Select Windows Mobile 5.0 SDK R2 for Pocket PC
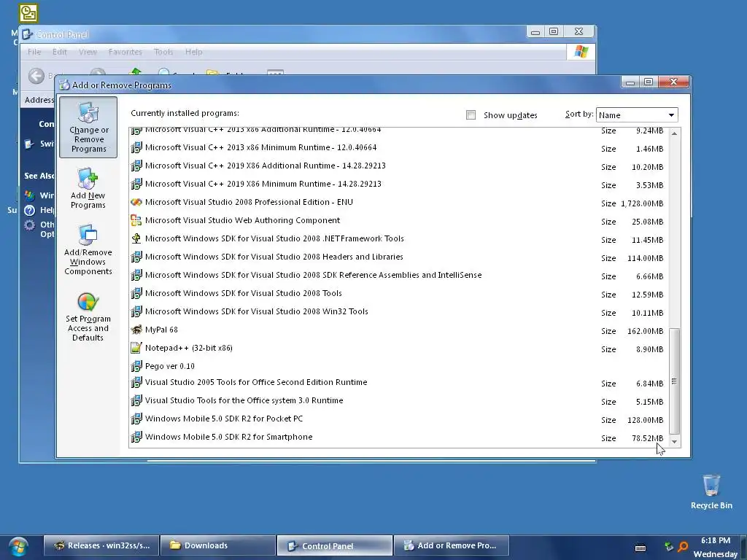The height and width of the screenshot is (560, 747). [224, 419]
